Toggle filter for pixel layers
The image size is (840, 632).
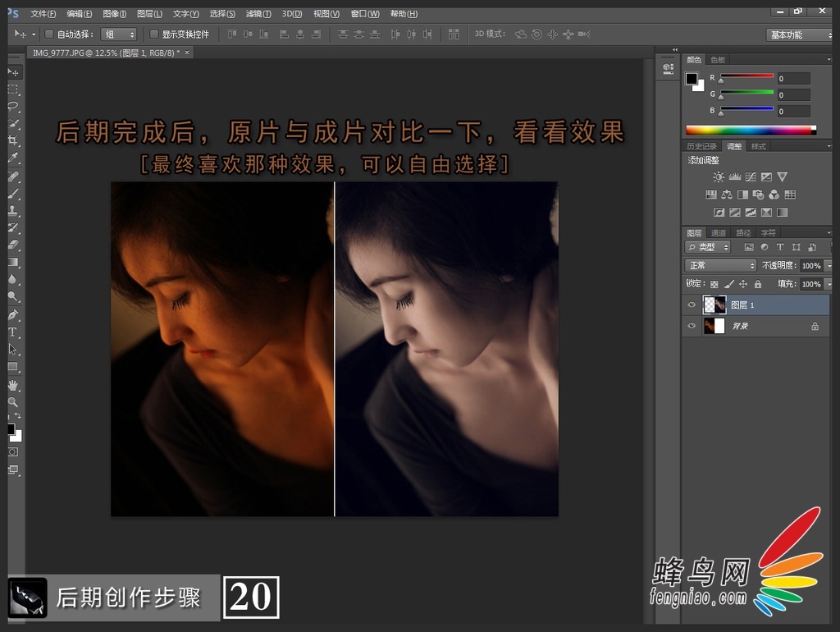click(749, 247)
